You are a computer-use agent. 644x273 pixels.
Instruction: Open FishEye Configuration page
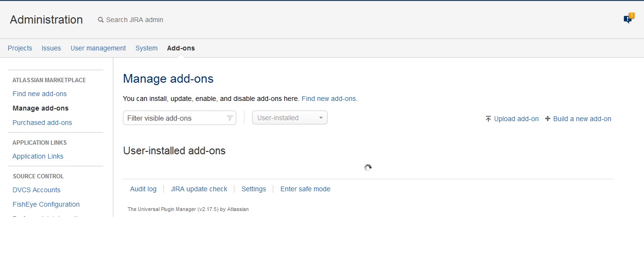[46, 204]
